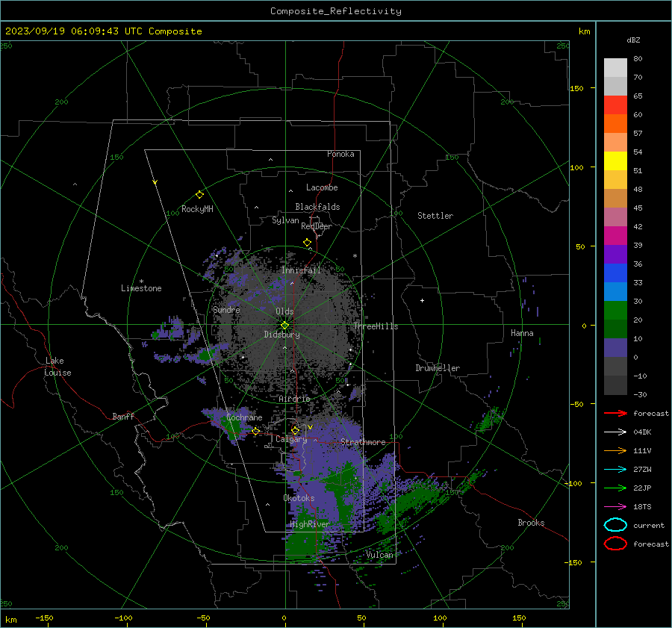Click the cyan current ellipse icon

(x=615, y=525)
